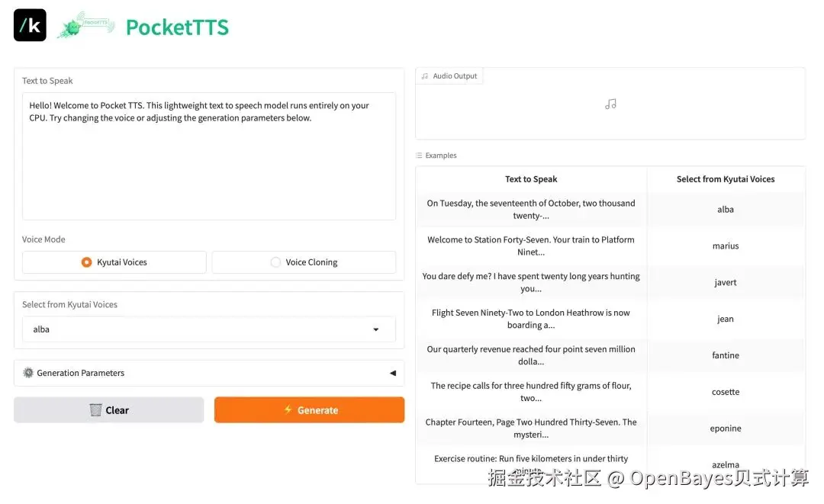Screen dimensions: 824x504
Task: Click the Audio Output label
Action: 455,76
